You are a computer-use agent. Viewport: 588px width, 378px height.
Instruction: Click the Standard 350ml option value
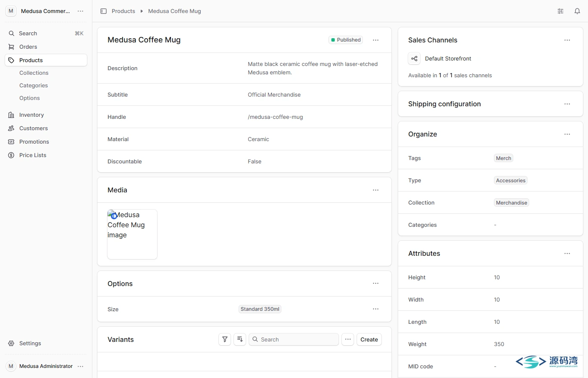tap(260, 309)
